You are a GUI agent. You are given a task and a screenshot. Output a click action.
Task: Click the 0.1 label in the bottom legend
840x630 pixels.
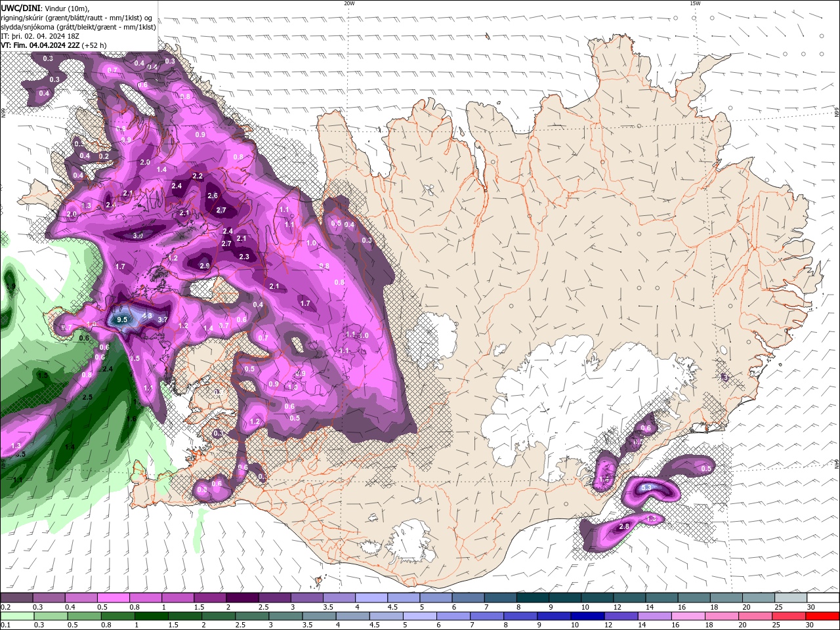coord(6,625)
